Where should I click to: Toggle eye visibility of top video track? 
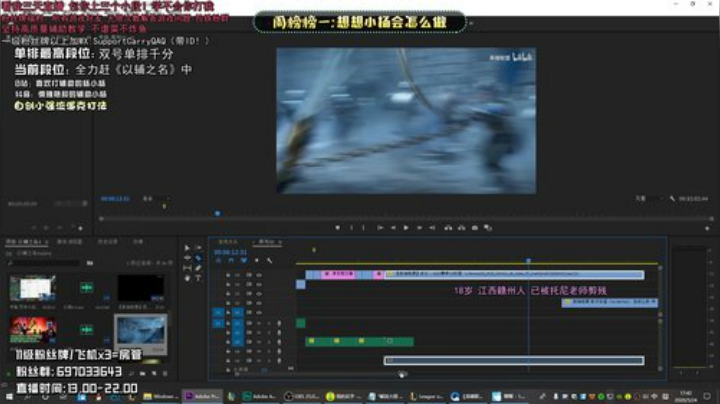pyautogui.click(x=259, y=275)
